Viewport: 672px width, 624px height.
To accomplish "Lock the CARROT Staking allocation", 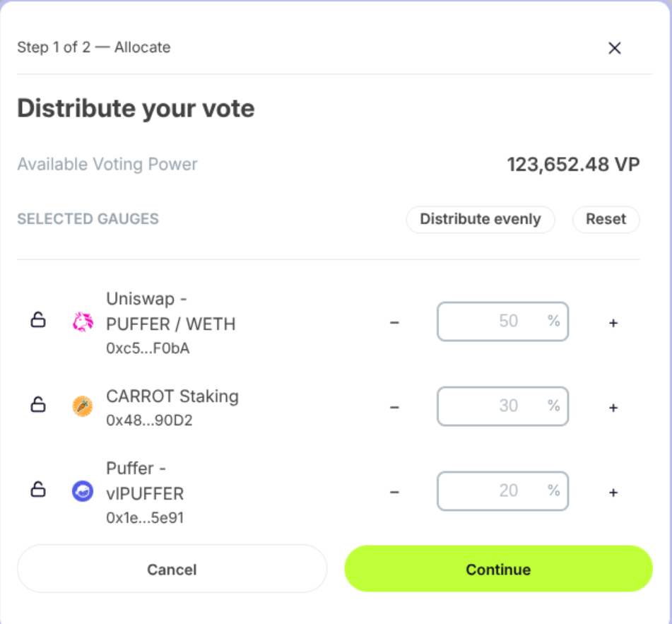I will [x=39, y=405].
